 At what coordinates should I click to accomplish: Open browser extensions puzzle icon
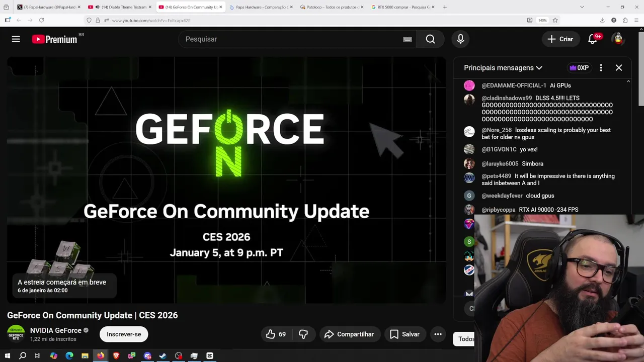625,20
